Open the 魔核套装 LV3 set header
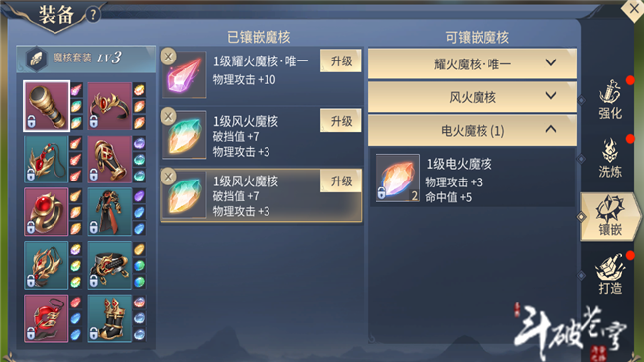The width and height of the screenshot is (644, 362). coord(86,58)
